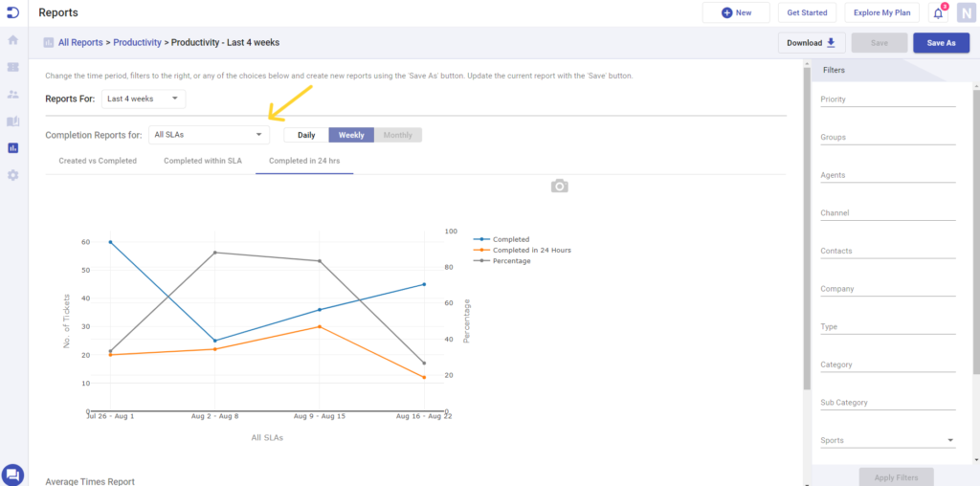This screenshot has width=980, height=486.
Task: Click the Contacts filter field
Action: point(887,251)
